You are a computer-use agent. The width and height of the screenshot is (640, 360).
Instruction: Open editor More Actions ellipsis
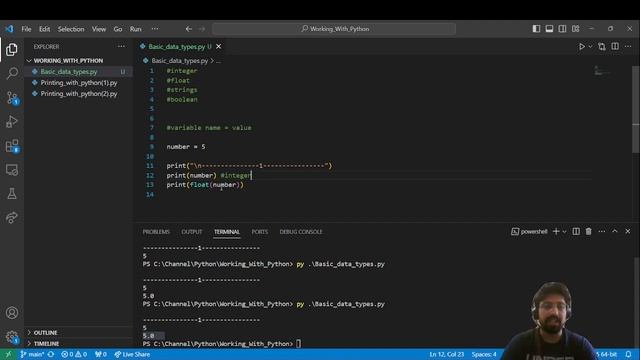pos(628,47)
